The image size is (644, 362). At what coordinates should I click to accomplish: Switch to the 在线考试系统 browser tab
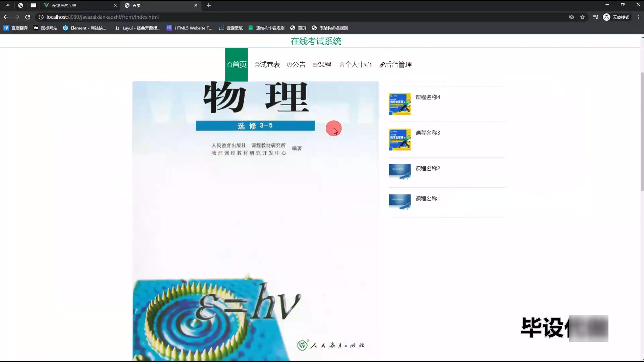coord(80,5)
